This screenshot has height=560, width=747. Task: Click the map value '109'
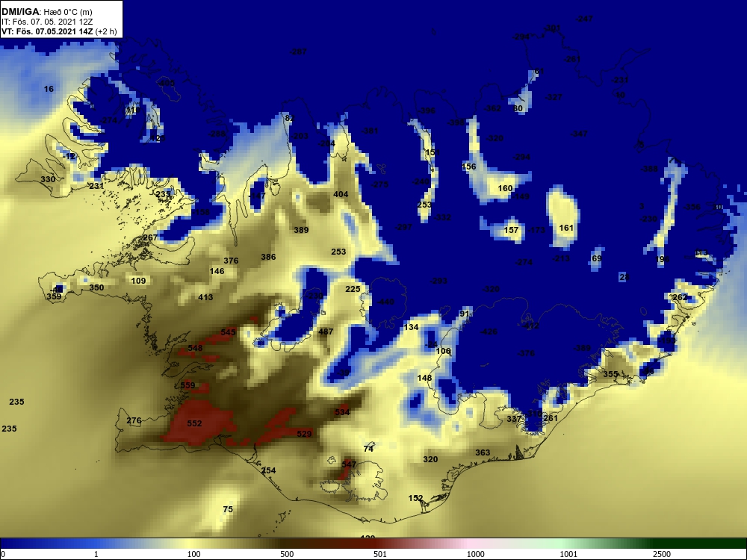point(138,281)
